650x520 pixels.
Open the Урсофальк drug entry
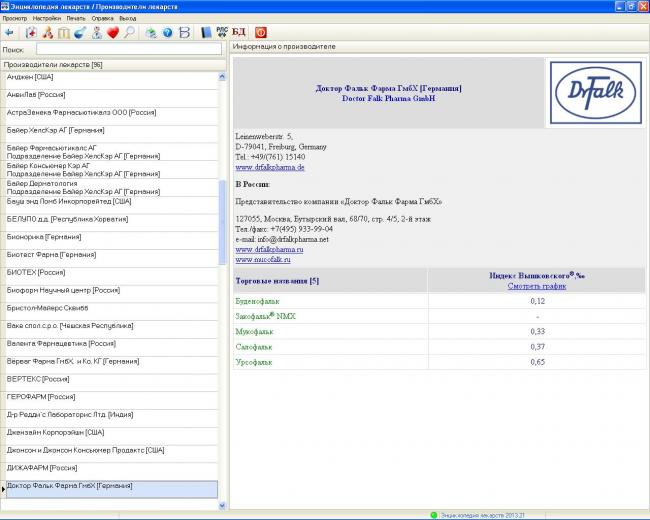(254, 362)
